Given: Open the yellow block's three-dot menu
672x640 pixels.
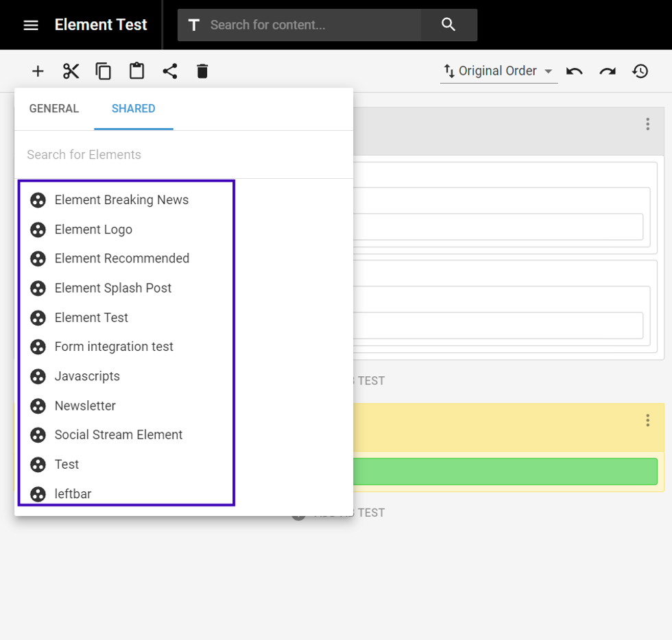Looking at the screenshot, I should tap(647, 421).
